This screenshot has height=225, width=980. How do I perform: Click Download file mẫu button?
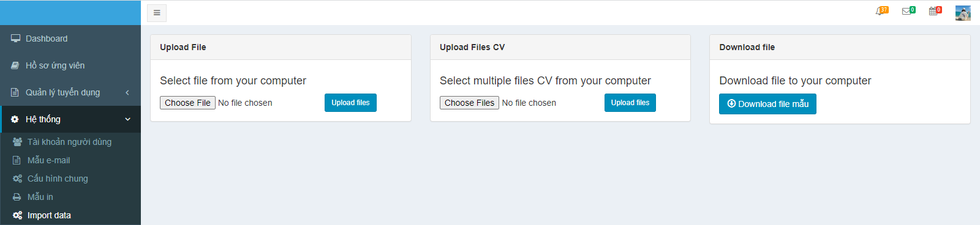(x=767, y=104)
